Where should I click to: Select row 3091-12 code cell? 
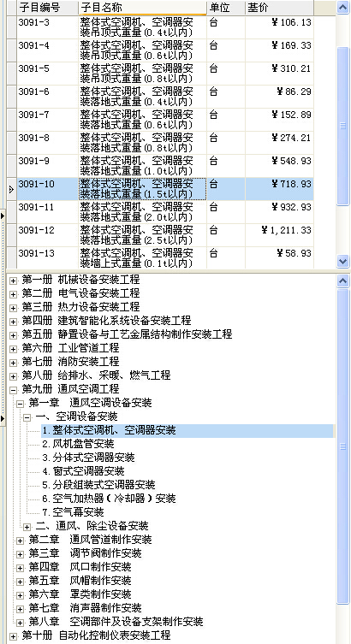coord(47,235)
